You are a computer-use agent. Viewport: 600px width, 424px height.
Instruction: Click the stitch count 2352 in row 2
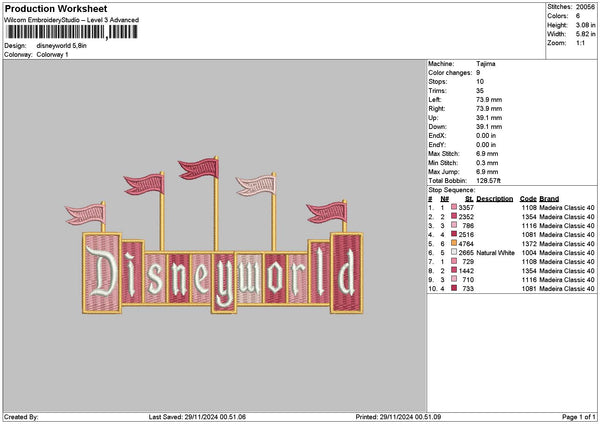click(466, 217)
